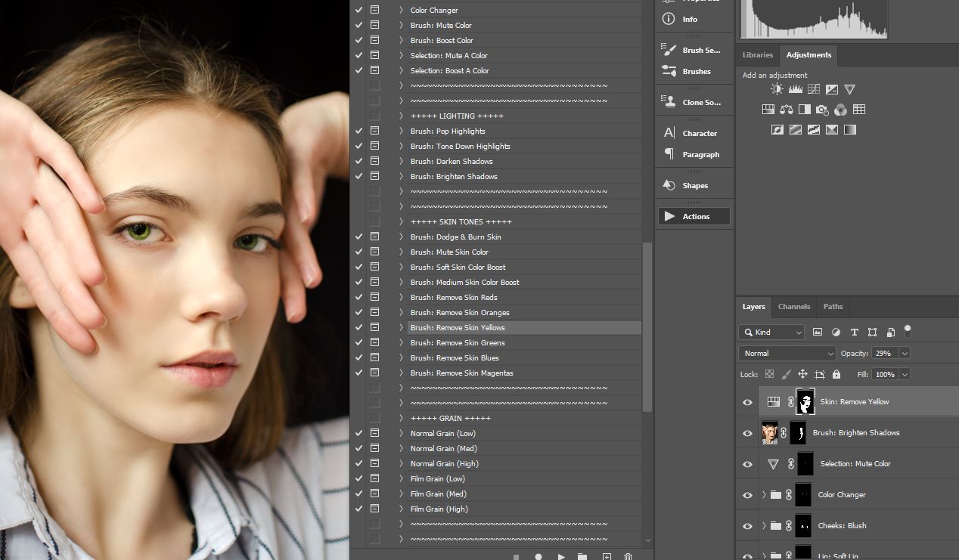Image resolution: width=959 pixels, height=560 pixels.
Task: Add a Photo Filter adjustment
Action: (x=822, y=110)
